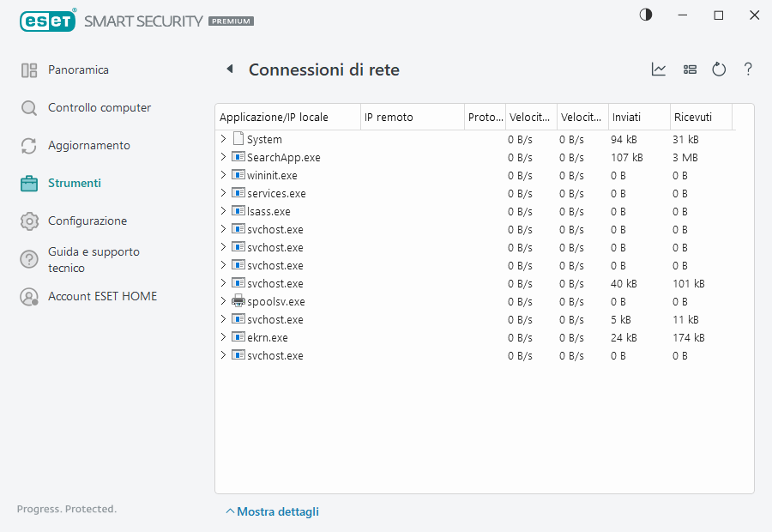Open Account ESET HOME
Screen dimensions: 772x532
click(x=102, y=296)
